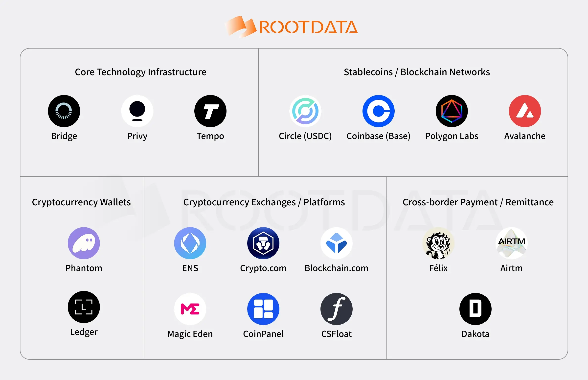Screen dimensions: 588x380
Task: Click the ENS diamond logo
Action: [190, 243]
